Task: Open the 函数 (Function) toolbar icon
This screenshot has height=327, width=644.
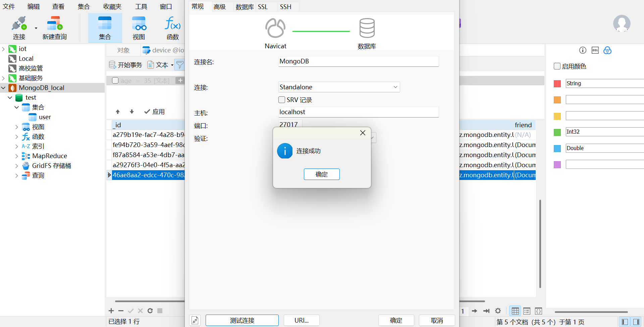Action: point(173,28)
